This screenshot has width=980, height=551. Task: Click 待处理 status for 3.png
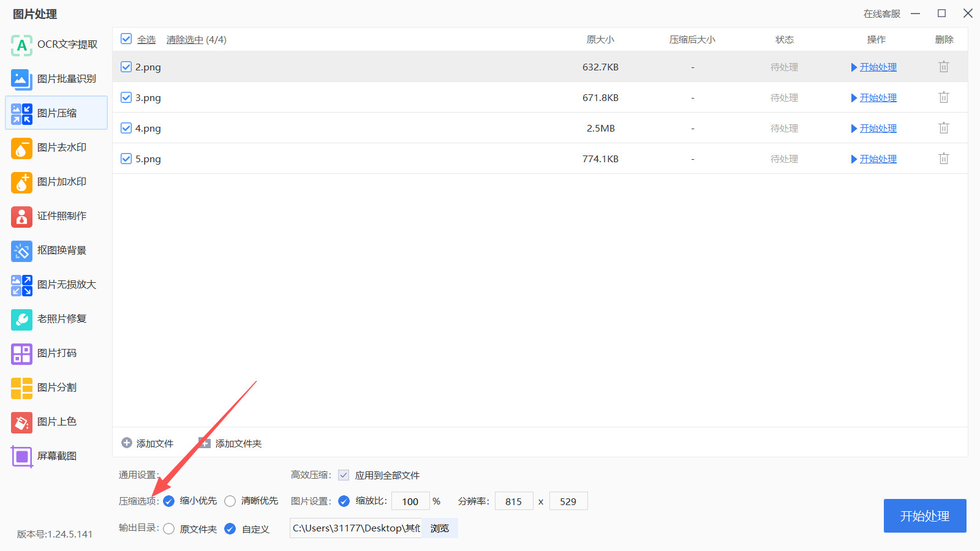click(784, 98)
